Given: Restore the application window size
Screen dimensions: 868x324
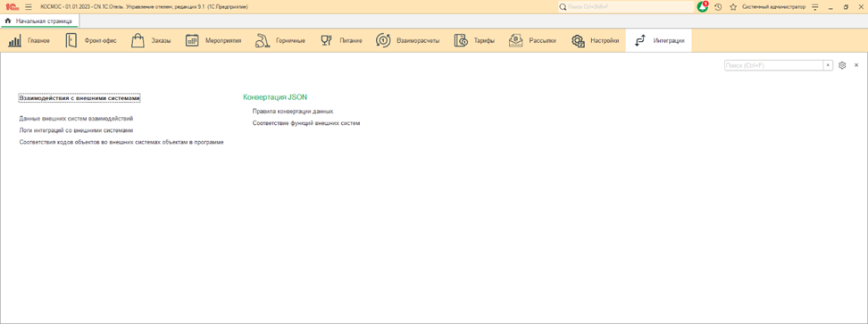Looking at the screenshot, I should coord(846,7).
